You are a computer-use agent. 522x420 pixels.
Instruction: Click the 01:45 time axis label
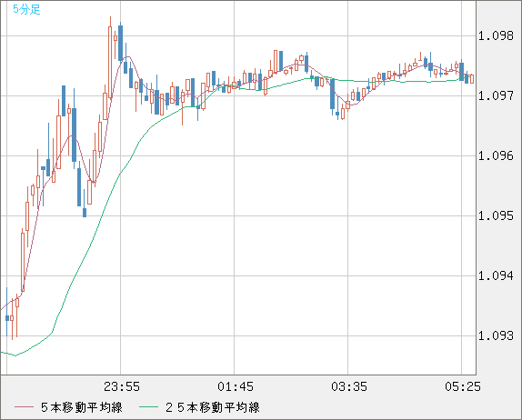[x=236, y=386]
